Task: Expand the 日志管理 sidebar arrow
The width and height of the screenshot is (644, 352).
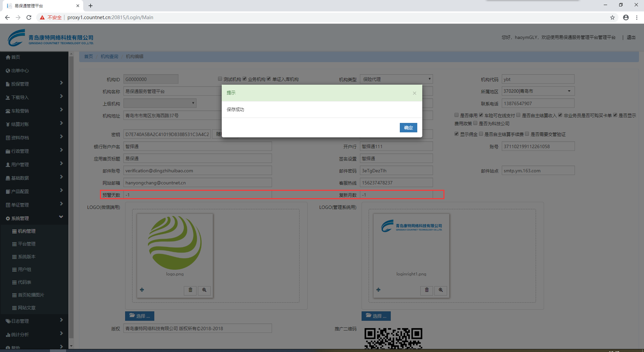Action: point(61,320)
